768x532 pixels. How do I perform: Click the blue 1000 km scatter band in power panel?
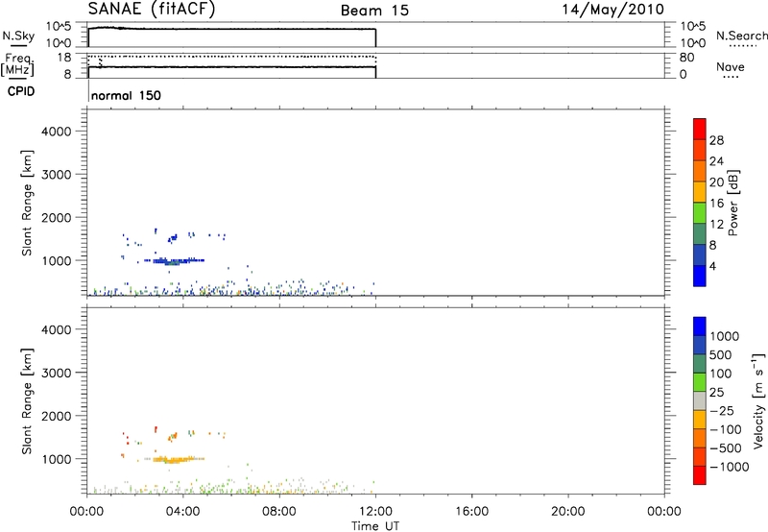176,260
